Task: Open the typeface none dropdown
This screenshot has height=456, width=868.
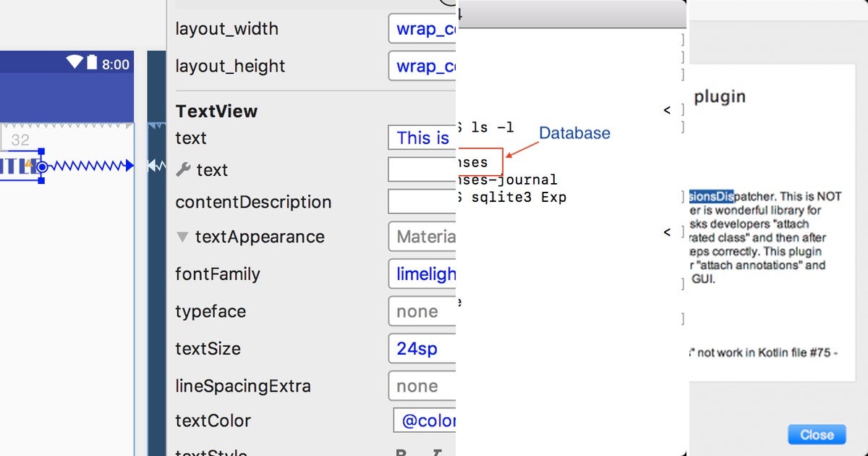Action: (423, 312)
